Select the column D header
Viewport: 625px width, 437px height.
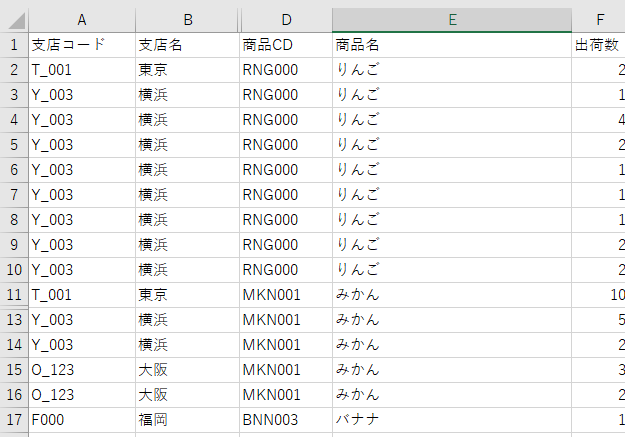pos(285,19)
